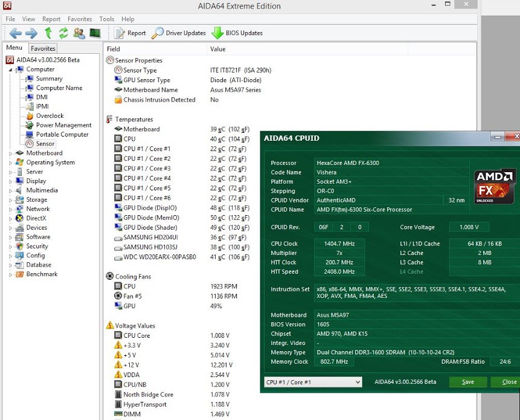Click the blue Forward arrow in toolbar
520x420 pixels.
point(31,33)
